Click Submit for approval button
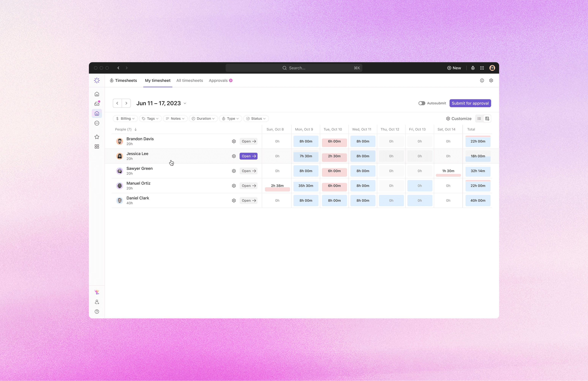588x381 pixels. point(470,103)
